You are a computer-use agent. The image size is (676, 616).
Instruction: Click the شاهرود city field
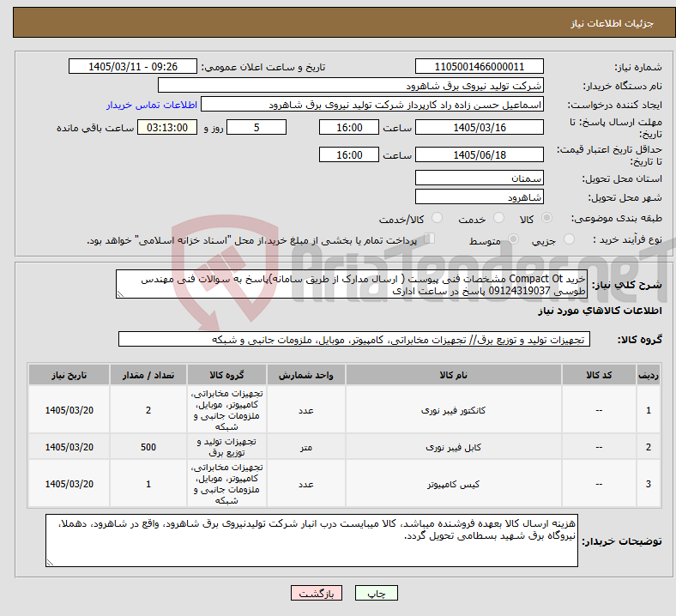[x=479, y=197]
